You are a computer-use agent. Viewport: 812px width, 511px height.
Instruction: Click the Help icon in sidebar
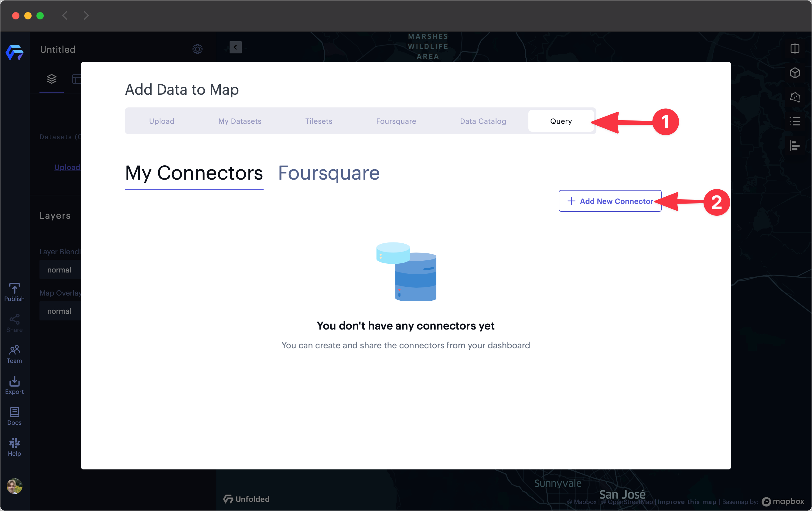point(14,445)
